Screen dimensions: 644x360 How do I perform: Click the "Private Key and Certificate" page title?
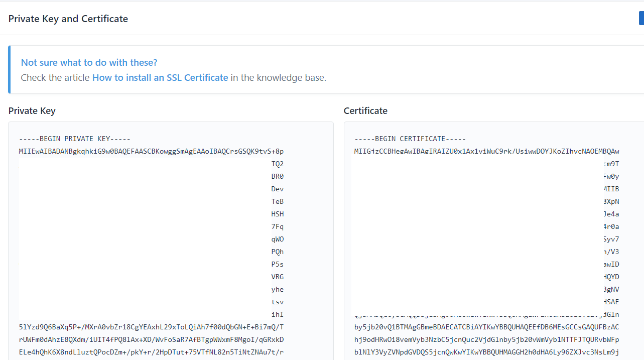point(68,19)
